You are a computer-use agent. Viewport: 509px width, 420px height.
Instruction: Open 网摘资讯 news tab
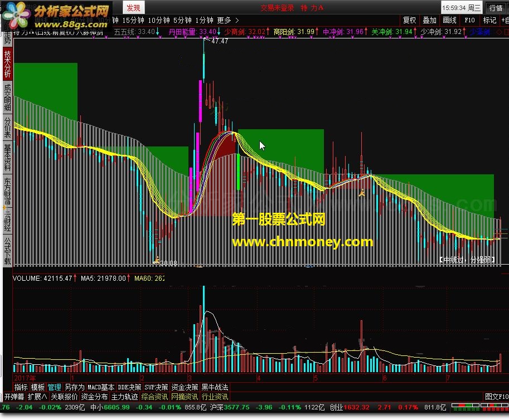tap(185, 397)
